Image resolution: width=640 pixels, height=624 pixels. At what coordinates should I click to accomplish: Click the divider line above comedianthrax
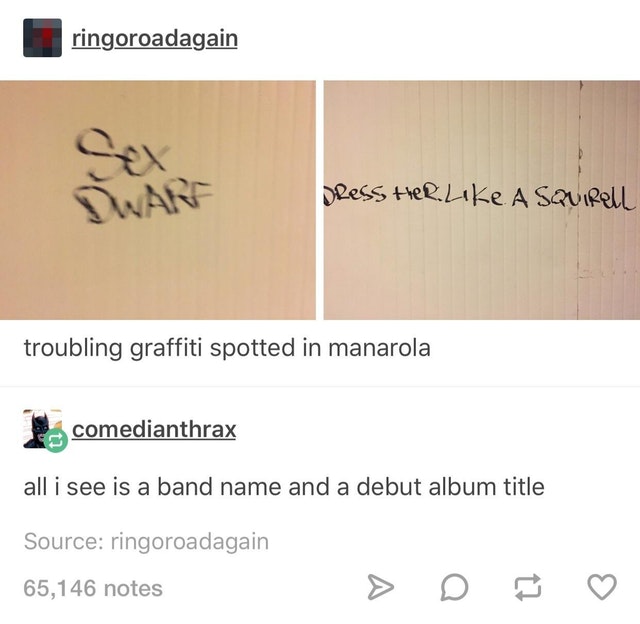[x=320, y=386]
